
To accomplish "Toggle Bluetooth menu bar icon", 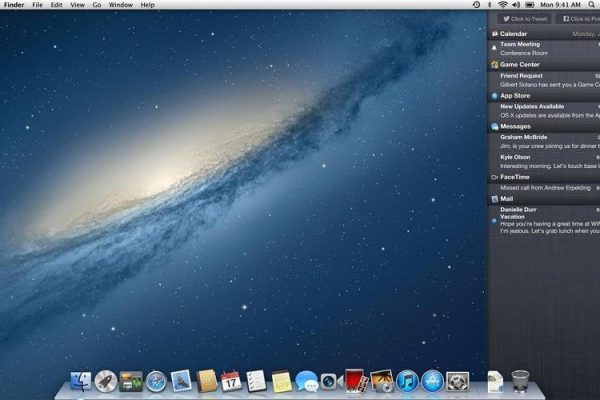I will tap(489, 5).
